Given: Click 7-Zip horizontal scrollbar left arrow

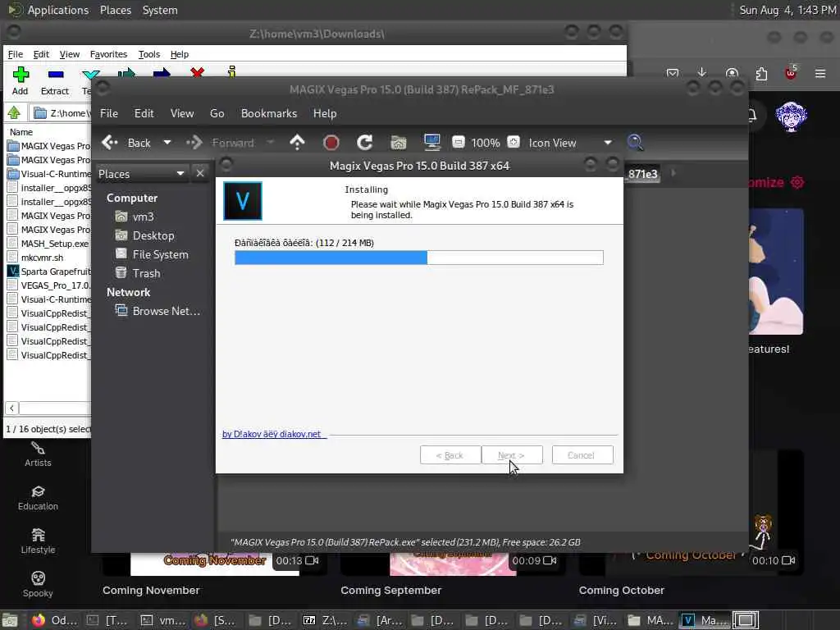Looking at the screenshot, I should [11, 408].
